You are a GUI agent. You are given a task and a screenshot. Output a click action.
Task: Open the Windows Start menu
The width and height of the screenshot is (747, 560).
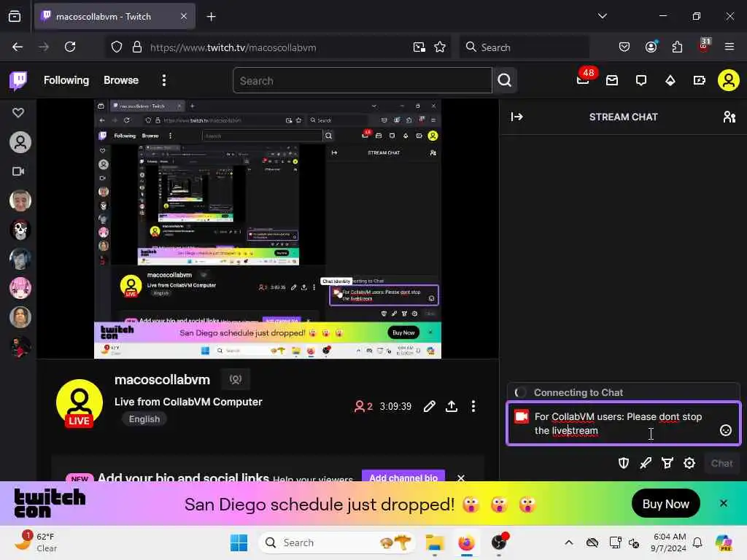(x=239, y=542)
